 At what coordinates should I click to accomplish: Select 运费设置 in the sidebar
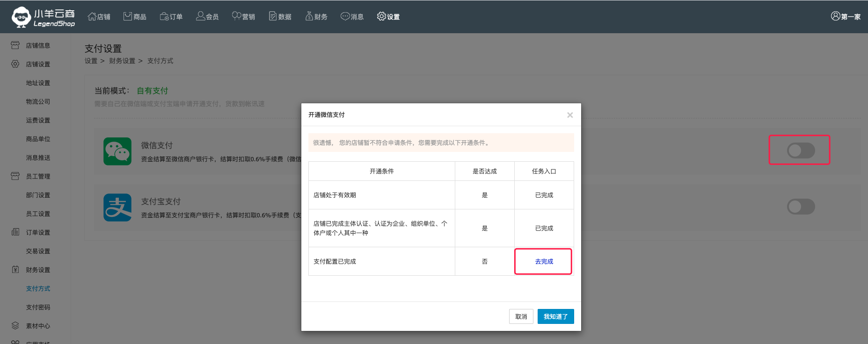(x=38, y=120)
